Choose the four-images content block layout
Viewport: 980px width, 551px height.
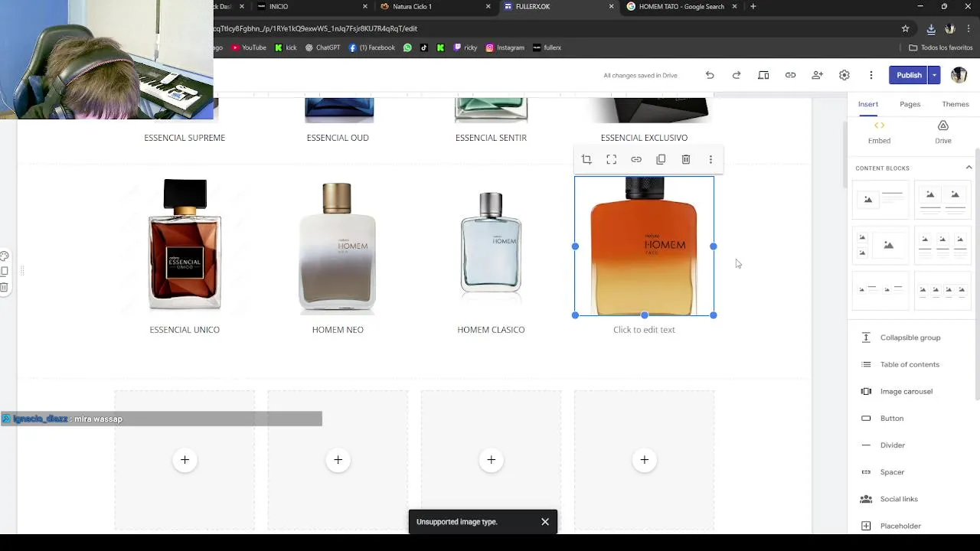(x=942, y=291)
